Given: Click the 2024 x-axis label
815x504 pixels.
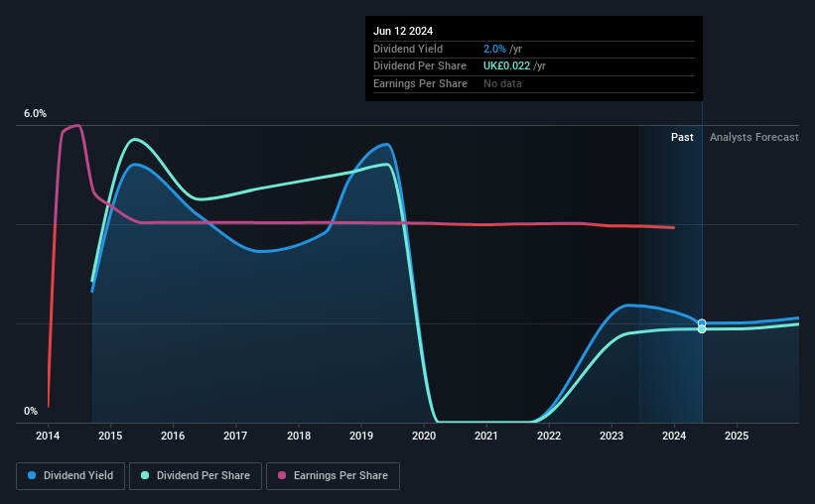Looking at the screenshot, I should tap(674, 436).
